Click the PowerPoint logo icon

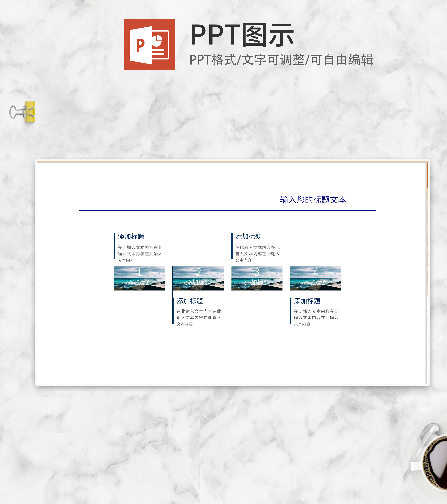(x=149, y=45)
